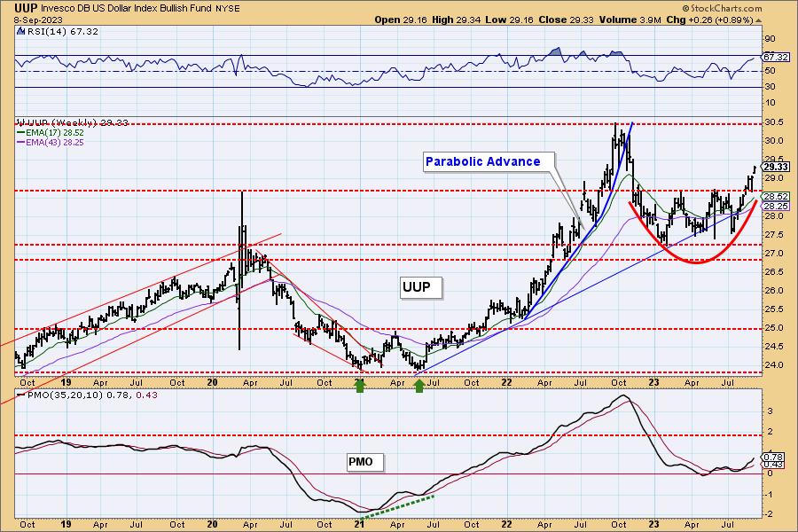Screen dimensions: 798x532
Task: Click the 24.0 price axis label
Action: (x=773, y=365)
